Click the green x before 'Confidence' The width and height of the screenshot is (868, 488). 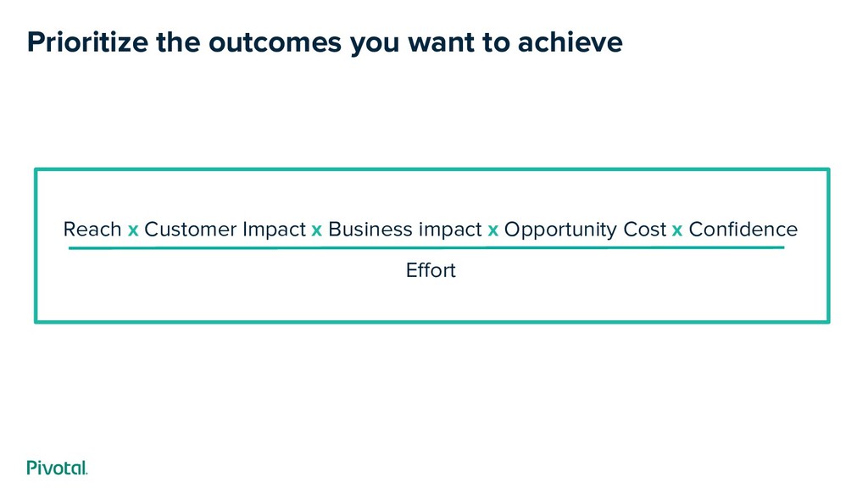677,230
